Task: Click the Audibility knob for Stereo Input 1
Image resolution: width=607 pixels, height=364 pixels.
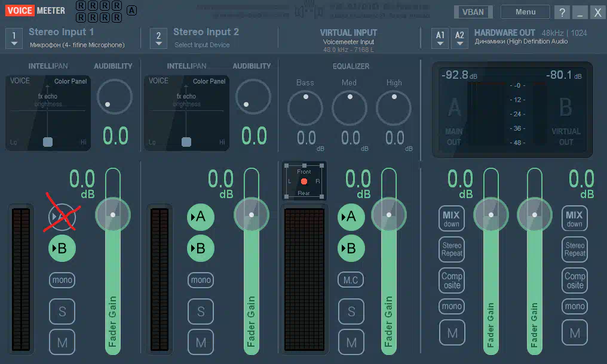Action: (x=115, y=97)
